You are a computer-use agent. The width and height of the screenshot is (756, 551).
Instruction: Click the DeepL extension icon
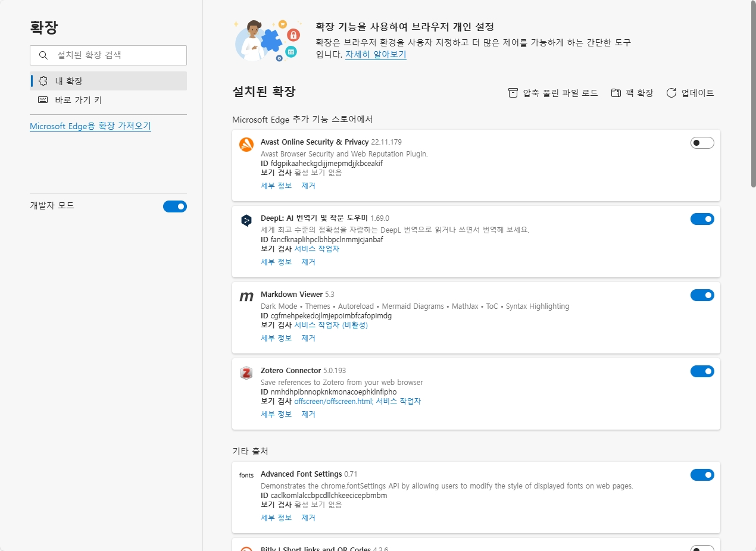coord(246,221)
